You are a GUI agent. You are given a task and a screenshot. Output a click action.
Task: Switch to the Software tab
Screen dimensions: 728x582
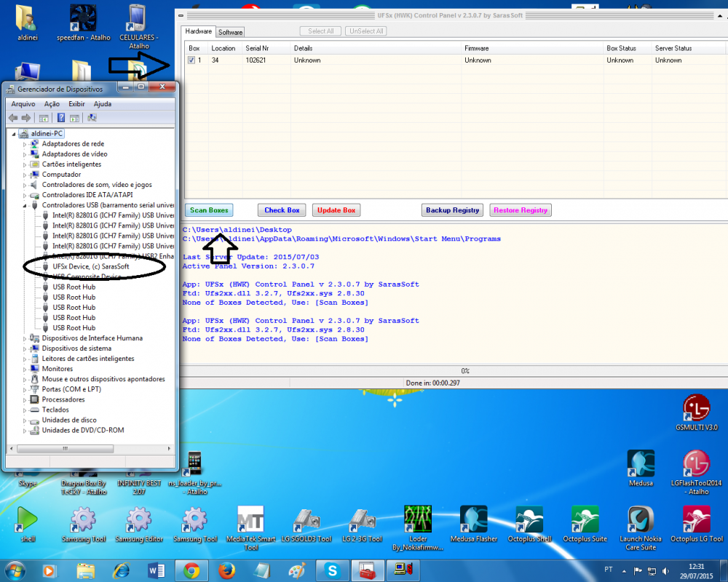tap(230, 32)
